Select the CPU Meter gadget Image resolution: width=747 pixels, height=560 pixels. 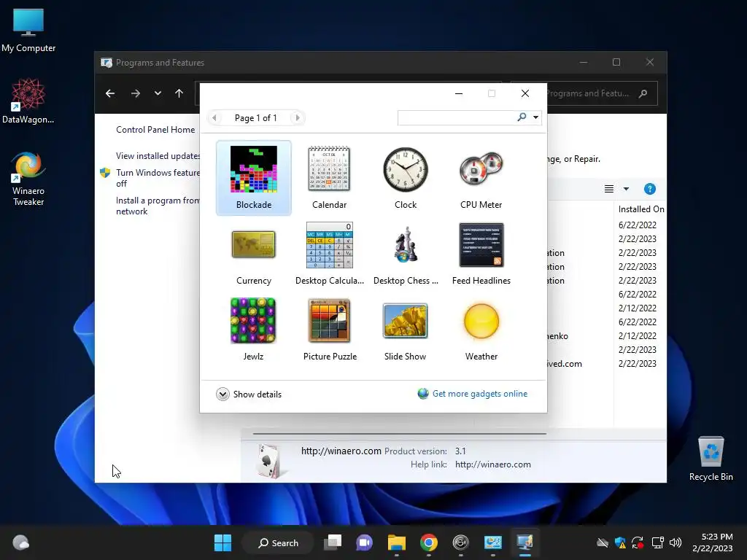481,178
